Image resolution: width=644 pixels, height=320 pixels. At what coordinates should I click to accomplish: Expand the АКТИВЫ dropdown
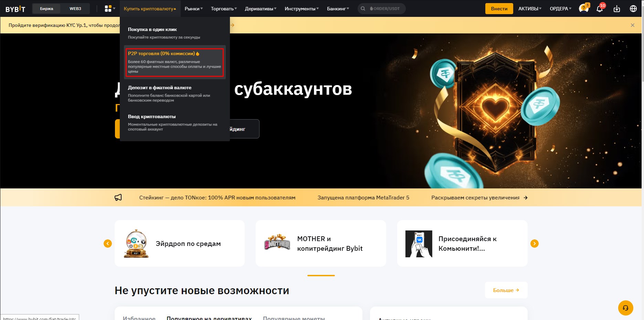(x=530, y=9)
